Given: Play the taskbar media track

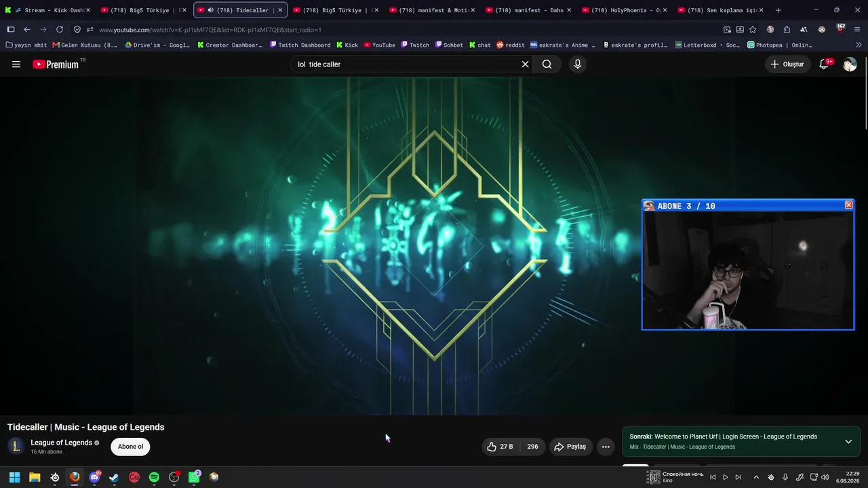Looking at the screenshot, I should 726,477.
